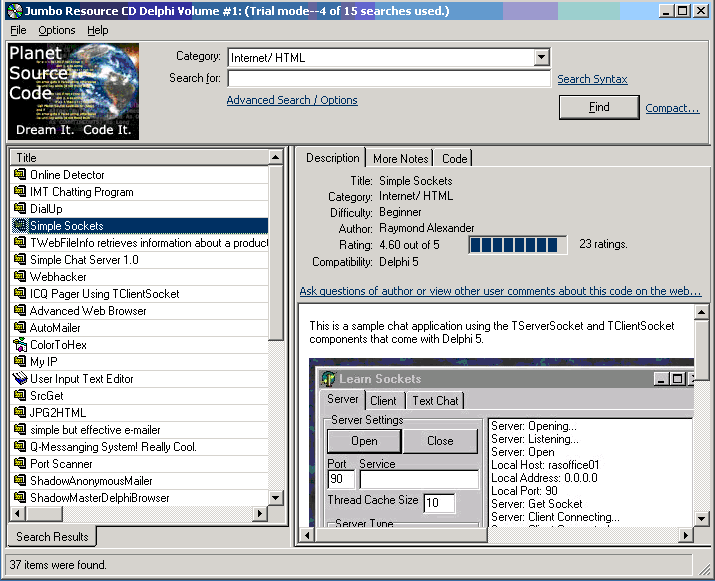This screenshot has height=581, width=715.
Task: Click results list scroll right arrow
Action: (x=259, y=514)
